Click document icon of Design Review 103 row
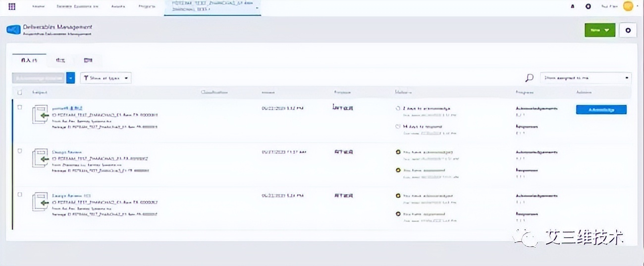Image resolution: width=644 pixels, height=266 pixels. click(41, 202)
